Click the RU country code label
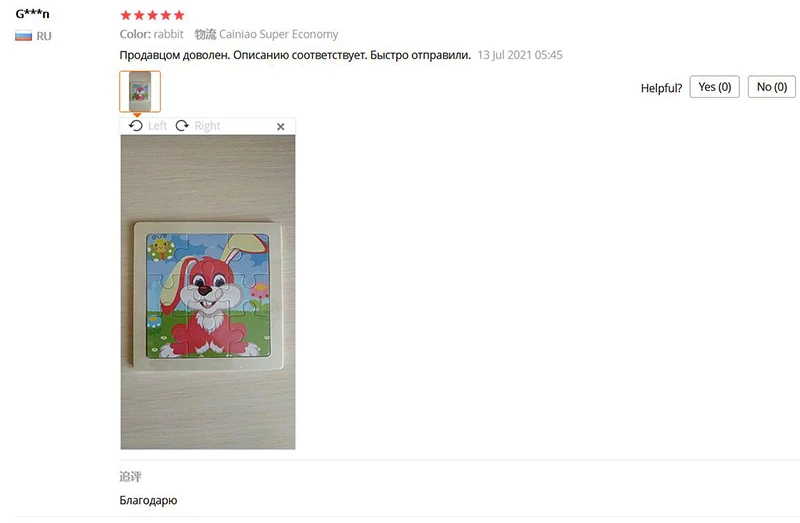The width and height of the screenshot is (800, 523). point(44,36)
